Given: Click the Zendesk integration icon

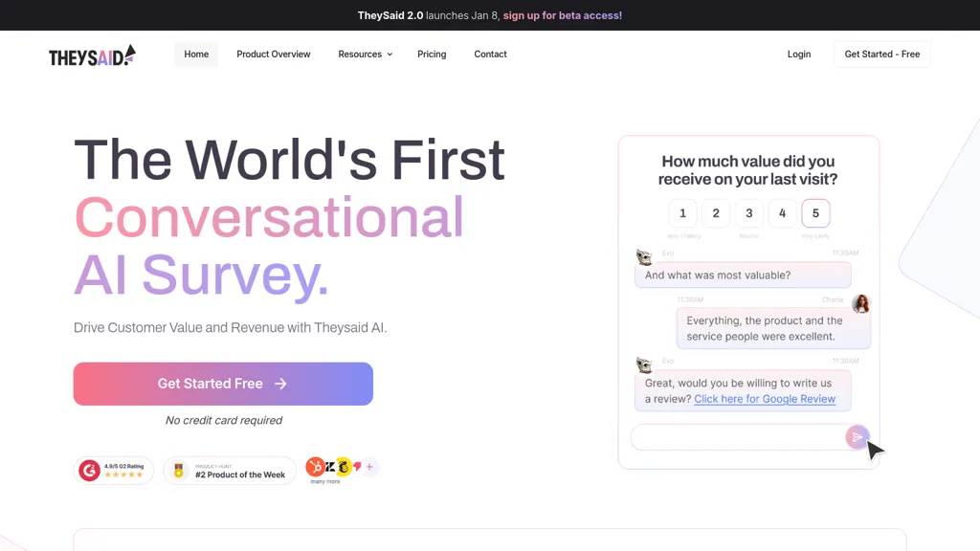Looking at the screenshot, I should [330, 467].
